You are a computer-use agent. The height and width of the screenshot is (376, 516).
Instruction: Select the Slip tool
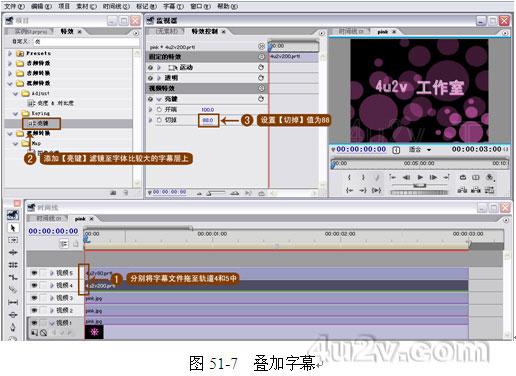13,302
